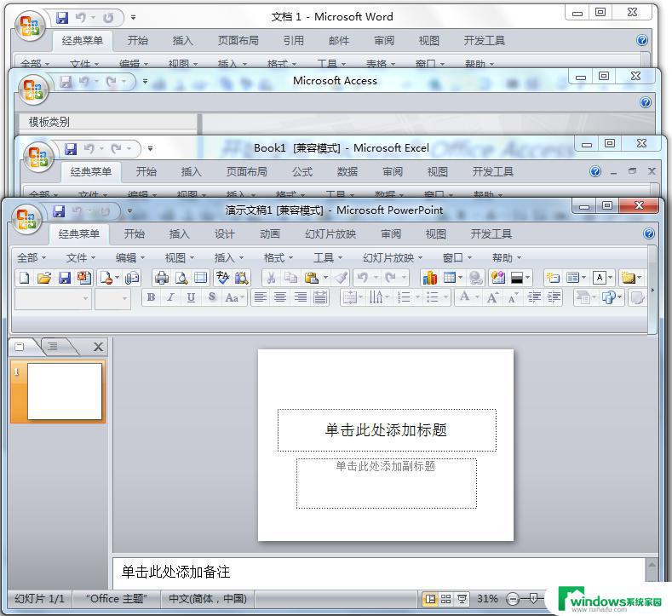Click the zoom slider handle in status bar
This screenshot has height=616, width=672.
pyautogui.click(x=533, y=598)
